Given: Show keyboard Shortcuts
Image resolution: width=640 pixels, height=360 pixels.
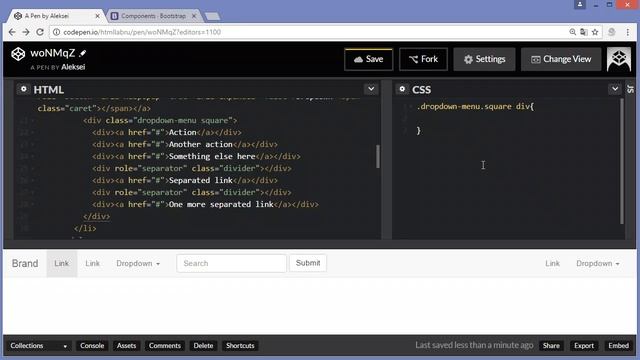Looking at the screenshot, I should [x=240, y=346].
